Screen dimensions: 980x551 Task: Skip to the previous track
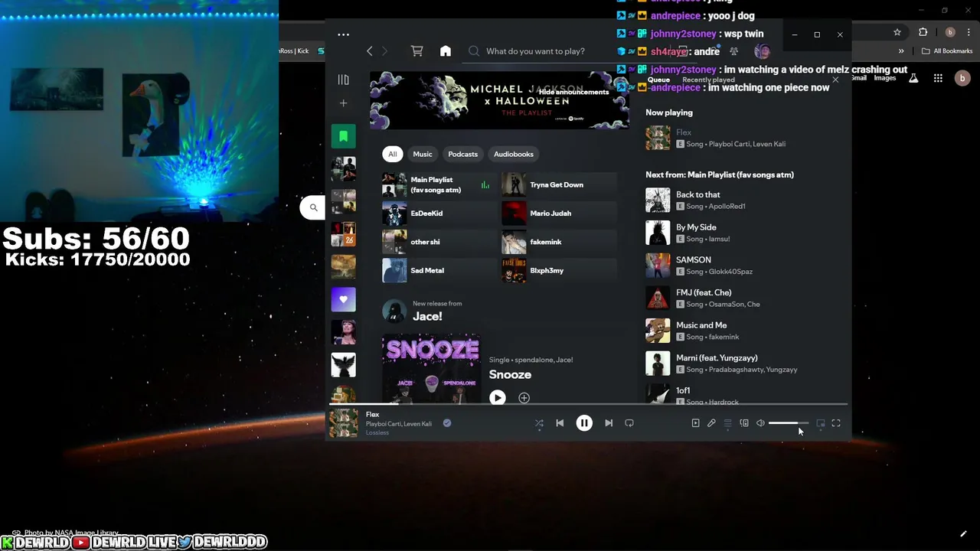(560, 423)
